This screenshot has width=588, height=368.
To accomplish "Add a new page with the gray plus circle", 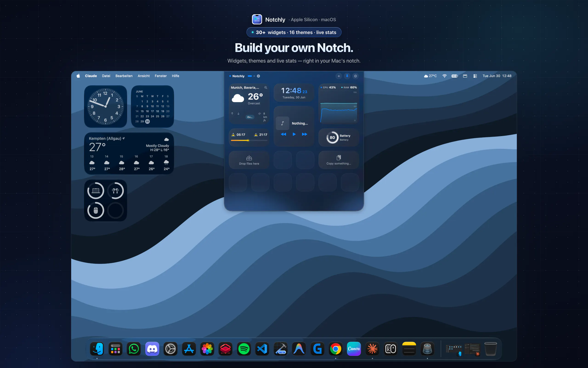I will click(259, 76).
